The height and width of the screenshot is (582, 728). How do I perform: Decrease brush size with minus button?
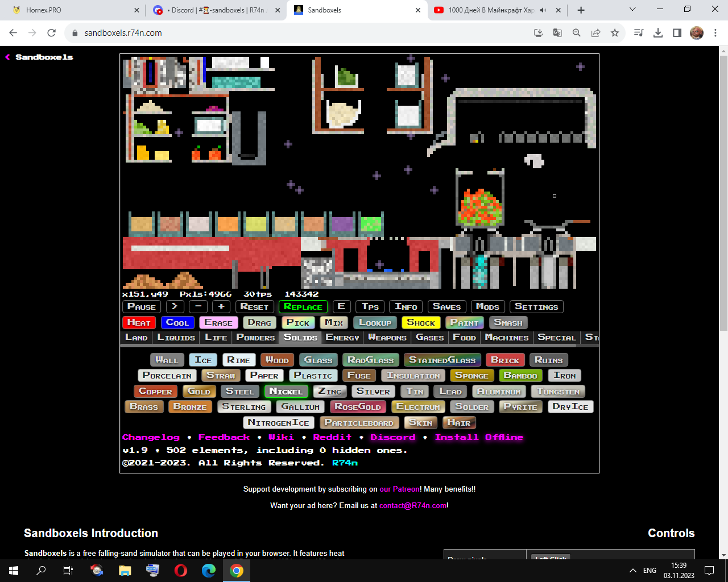tap(198, 307)
